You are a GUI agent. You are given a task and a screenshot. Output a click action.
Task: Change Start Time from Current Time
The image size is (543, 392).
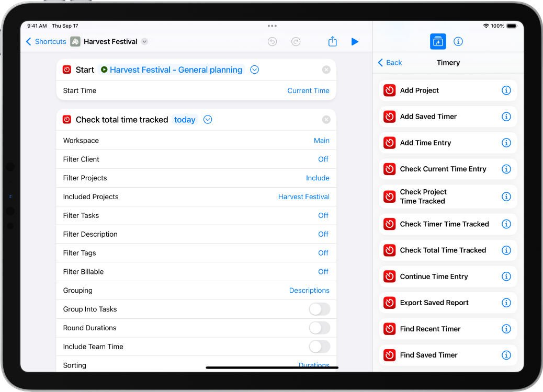(x=308, y=90)
